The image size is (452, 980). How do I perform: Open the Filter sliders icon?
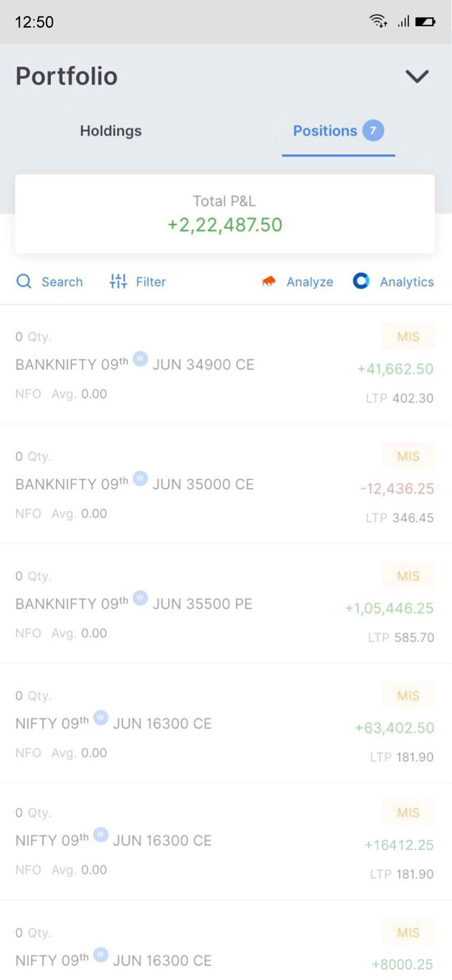click(x=118, y=281)
